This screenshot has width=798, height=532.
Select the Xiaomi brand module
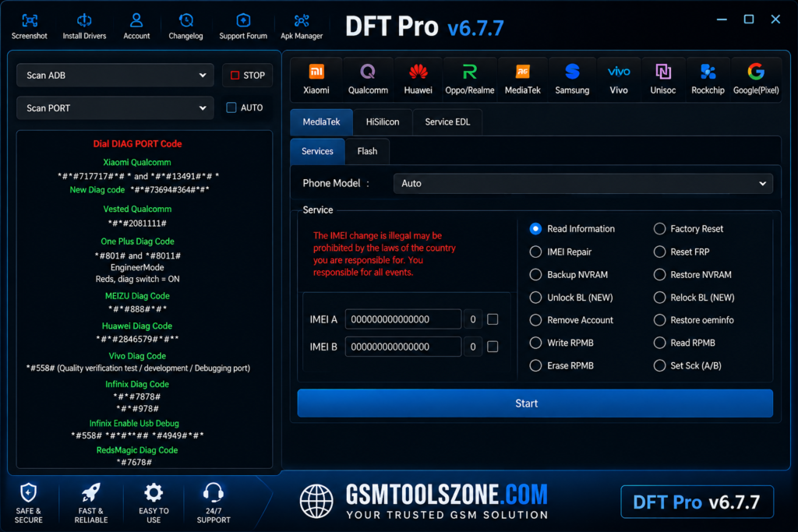316,79
